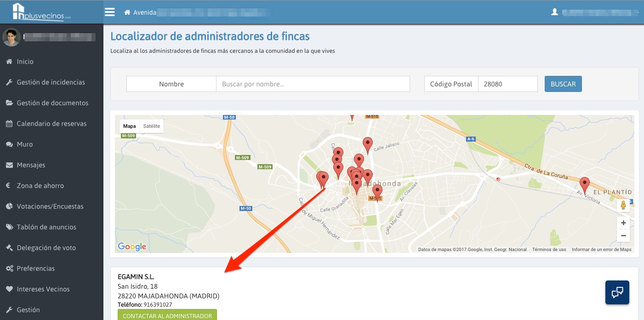Click the calendar icon for Calendario de reservas
The height and width of the screenshot is (320, 644).
tap(9, 123)
